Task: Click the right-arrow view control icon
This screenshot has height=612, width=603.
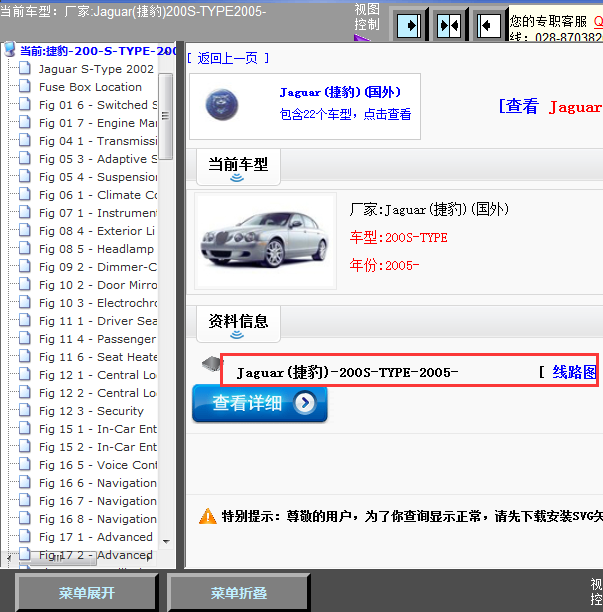Action: [409, 25]
